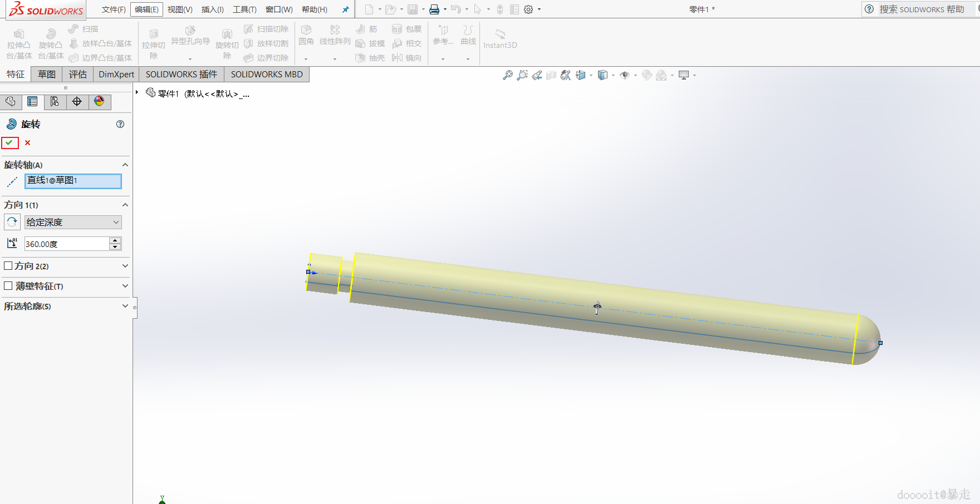
Task: Click the Previous View icon
Action: (537, 75)
